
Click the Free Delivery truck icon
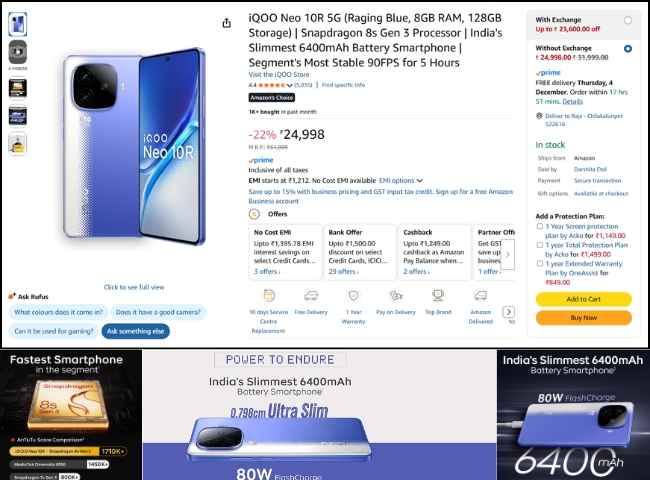(x=311, y=296)
